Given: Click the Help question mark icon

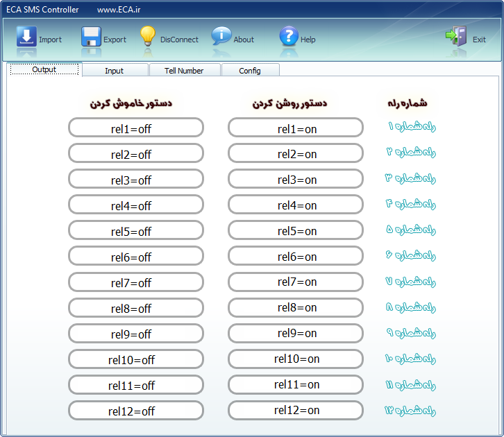Looking at the screenshot, I should (x=289, y=36).
